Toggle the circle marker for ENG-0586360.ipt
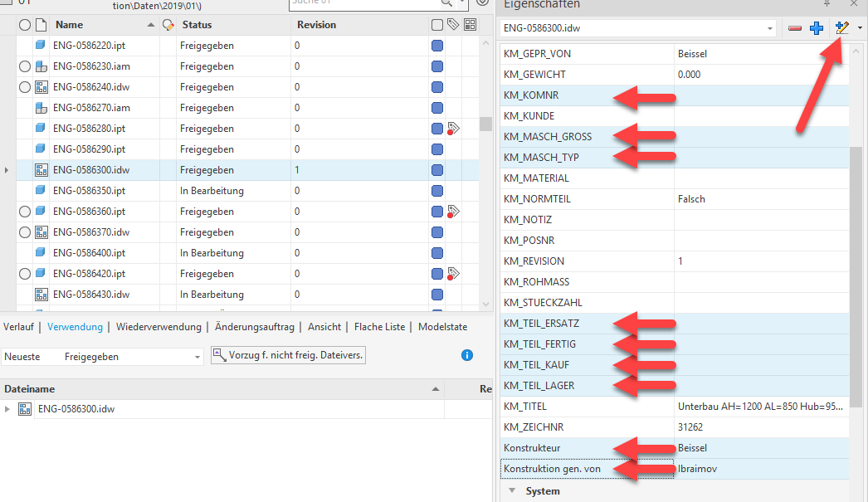Viewport: 868px width, 502px height. 24,212
